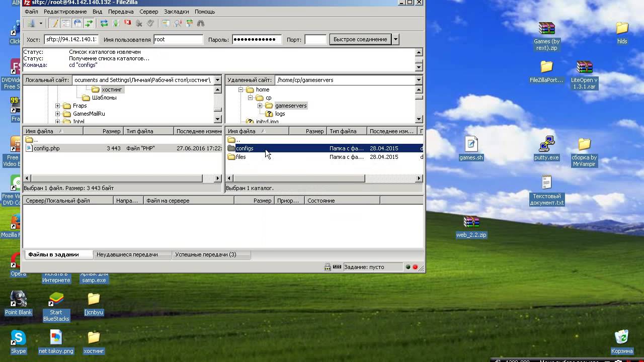Click the Имя пользователя input field
Screen dimensions: 644x362
pos(178,39)
